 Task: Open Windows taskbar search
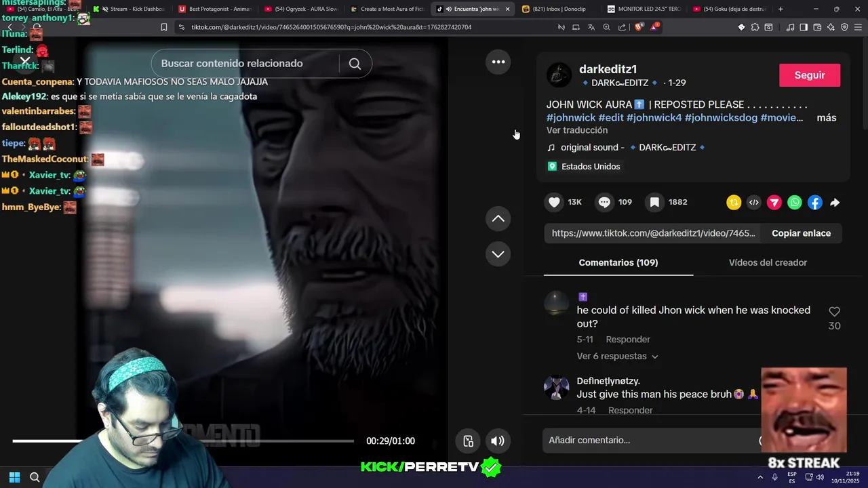(35, 477)
